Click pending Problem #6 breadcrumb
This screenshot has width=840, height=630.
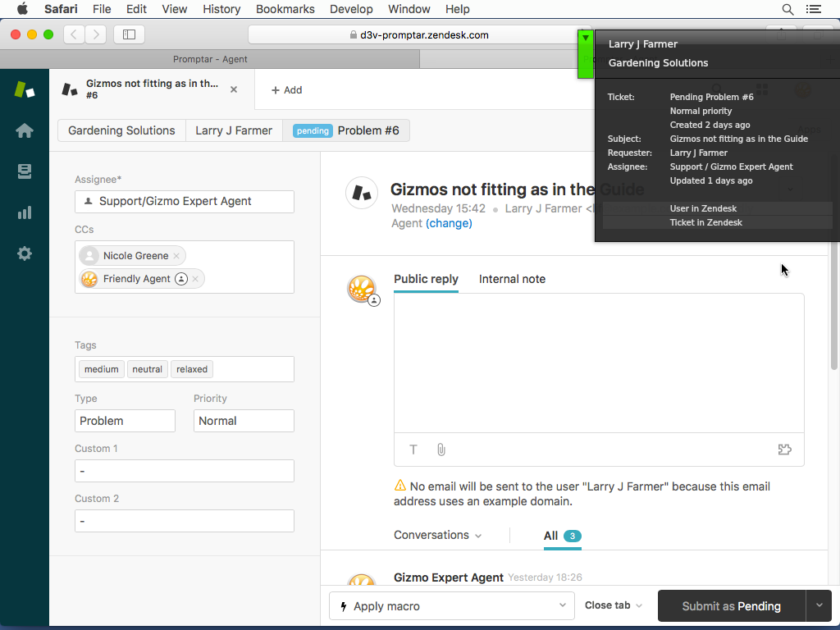point(346,130)
